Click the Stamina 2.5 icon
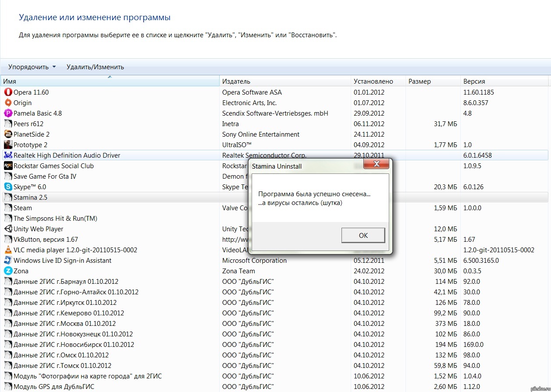Screen dimensions: 551x392 coord(8,197)
